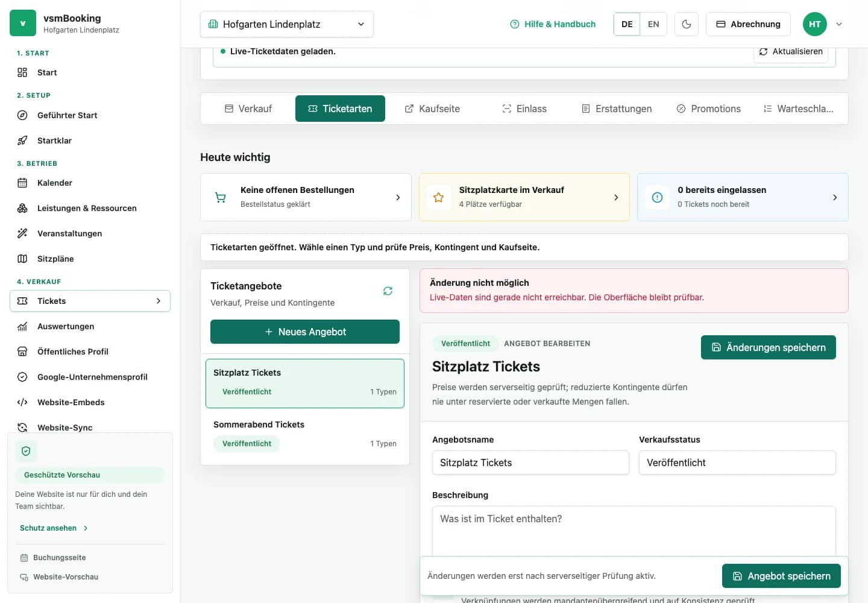
Task: Focus Angebotsname input field
Action: pos(530,463)
